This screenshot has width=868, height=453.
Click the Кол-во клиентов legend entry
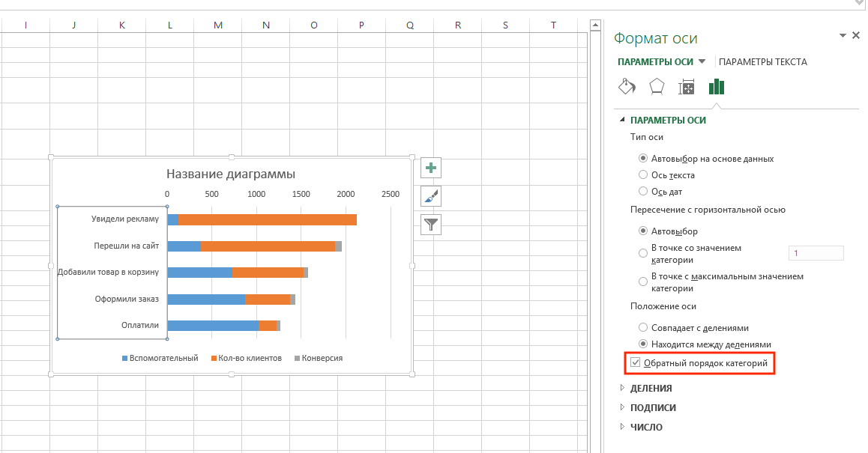[x=247, y=358]
